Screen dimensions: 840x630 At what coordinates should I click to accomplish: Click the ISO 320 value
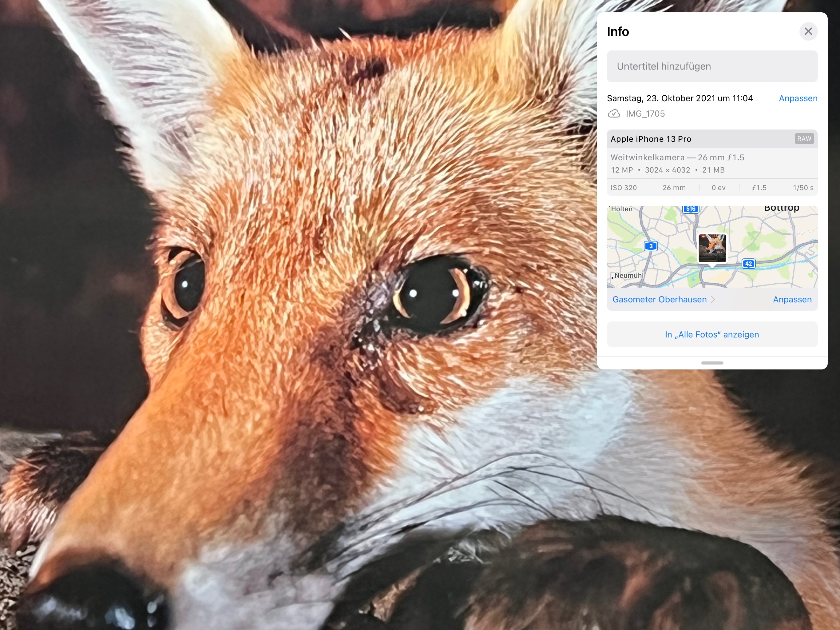coord(624,188)
